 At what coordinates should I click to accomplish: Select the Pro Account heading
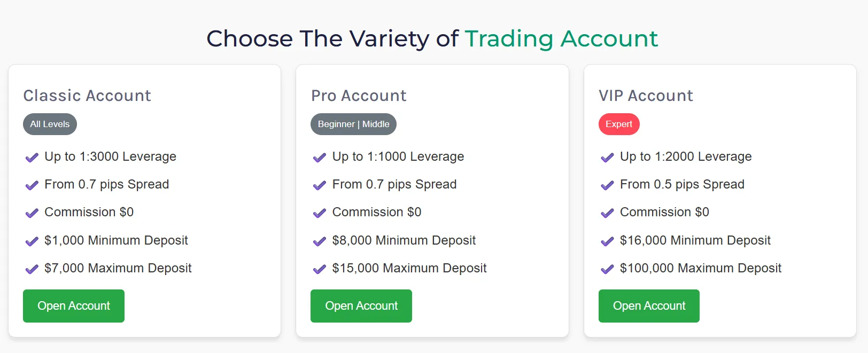coord(359,96)
